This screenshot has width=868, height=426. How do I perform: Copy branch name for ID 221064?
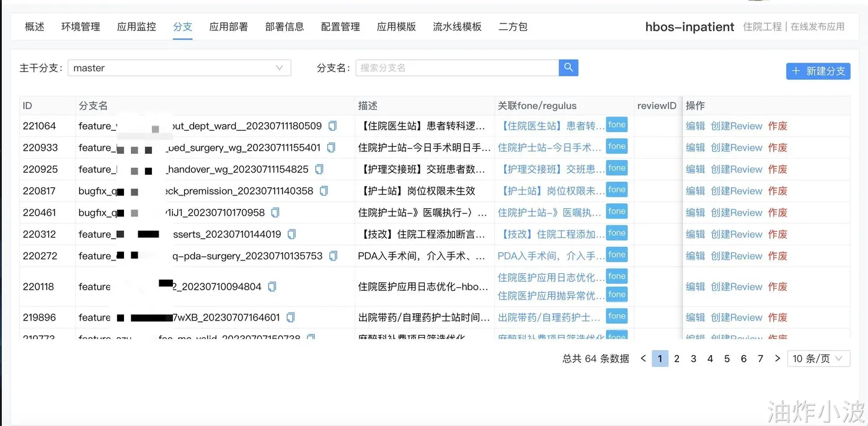332,126
